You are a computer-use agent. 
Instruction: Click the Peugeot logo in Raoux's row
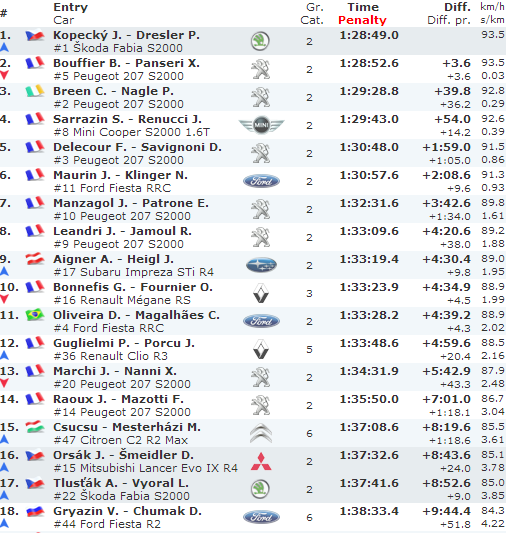click(x=260, y=405)
